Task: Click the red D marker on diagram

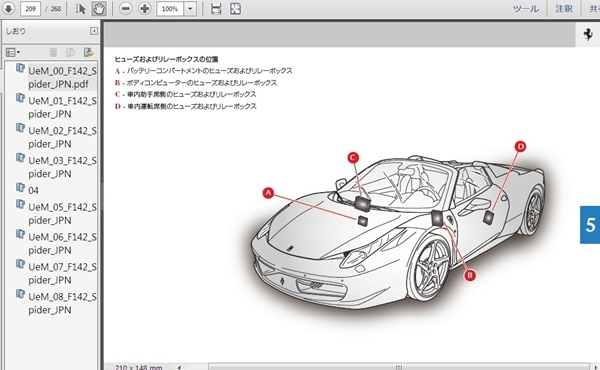Action: (x=520, y=146)
